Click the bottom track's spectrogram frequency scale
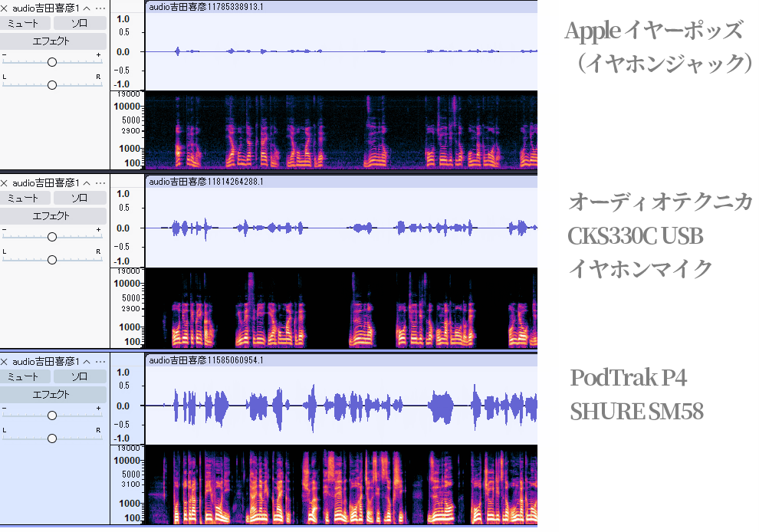Screen dimensions: 759x532 coord(127,484)
